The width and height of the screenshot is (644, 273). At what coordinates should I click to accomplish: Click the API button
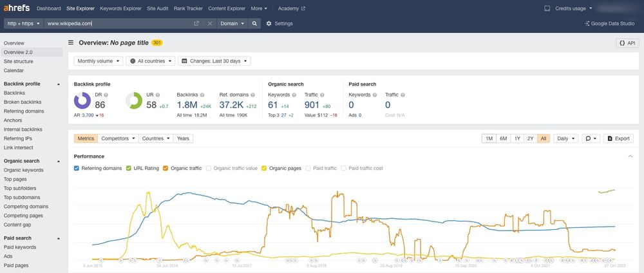click(x=627, y=42)
